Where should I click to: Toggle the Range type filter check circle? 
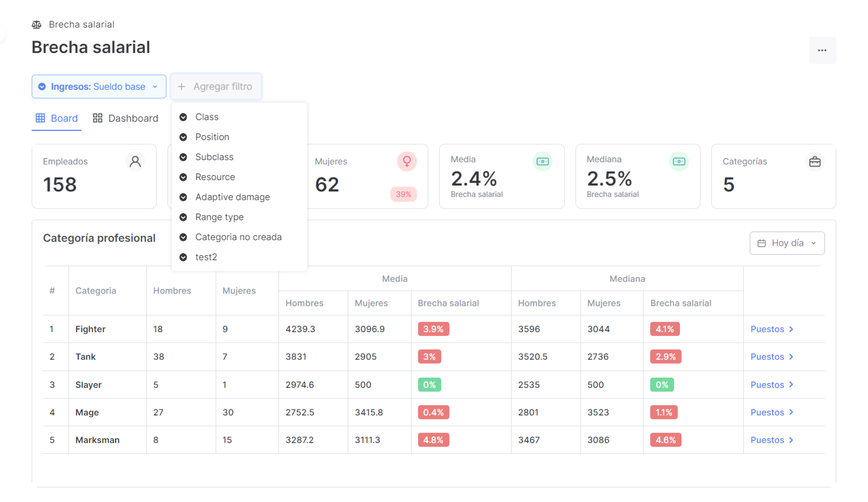coord(183,217)
